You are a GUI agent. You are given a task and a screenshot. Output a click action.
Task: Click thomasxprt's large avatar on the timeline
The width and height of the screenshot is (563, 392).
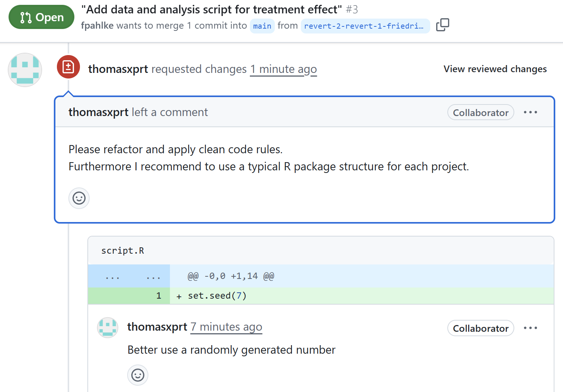25,70
